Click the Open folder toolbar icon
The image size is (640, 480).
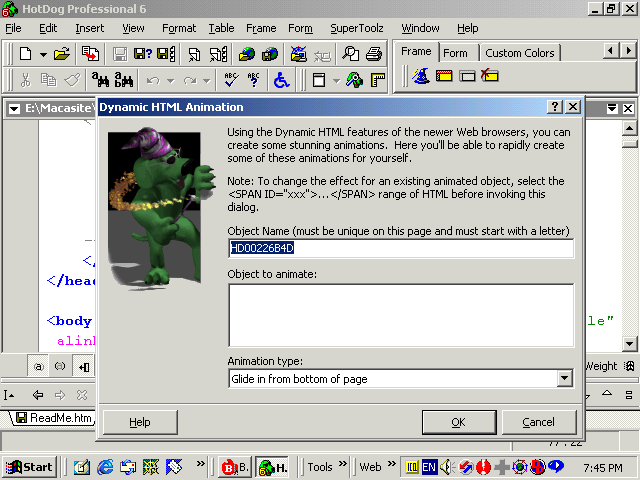pos(62,54)
